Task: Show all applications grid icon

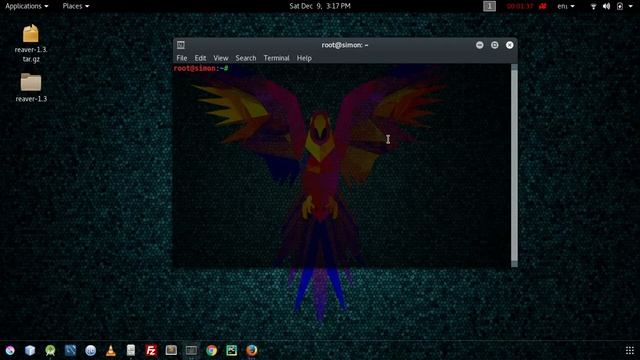Action: point(630,350)
